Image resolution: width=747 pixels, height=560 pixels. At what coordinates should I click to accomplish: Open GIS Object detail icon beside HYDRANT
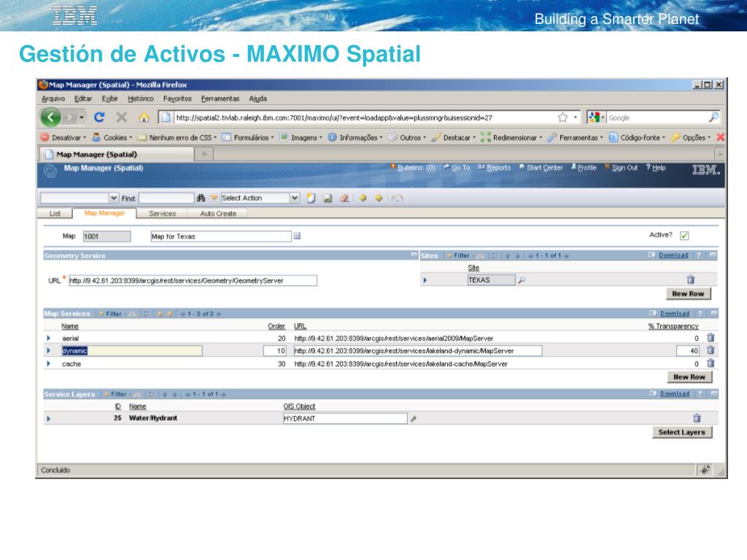click(x=414, y=419)
